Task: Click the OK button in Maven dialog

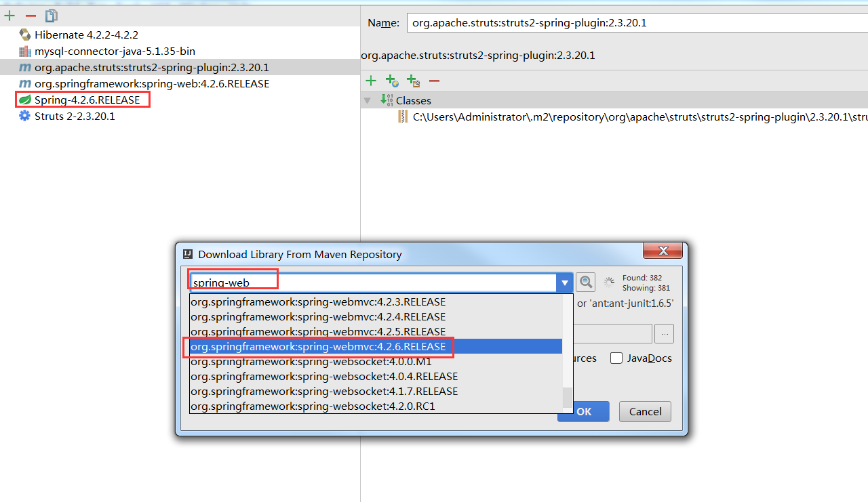Action: 584,411
